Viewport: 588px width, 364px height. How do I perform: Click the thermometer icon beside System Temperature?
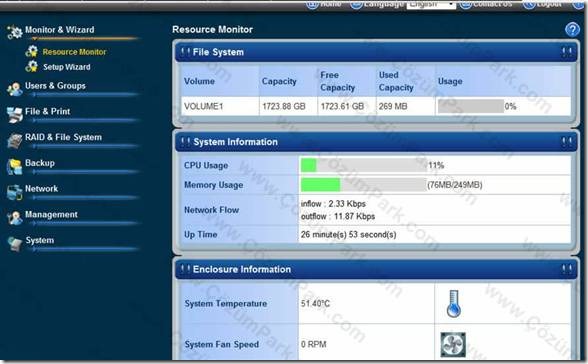(453, 304)
